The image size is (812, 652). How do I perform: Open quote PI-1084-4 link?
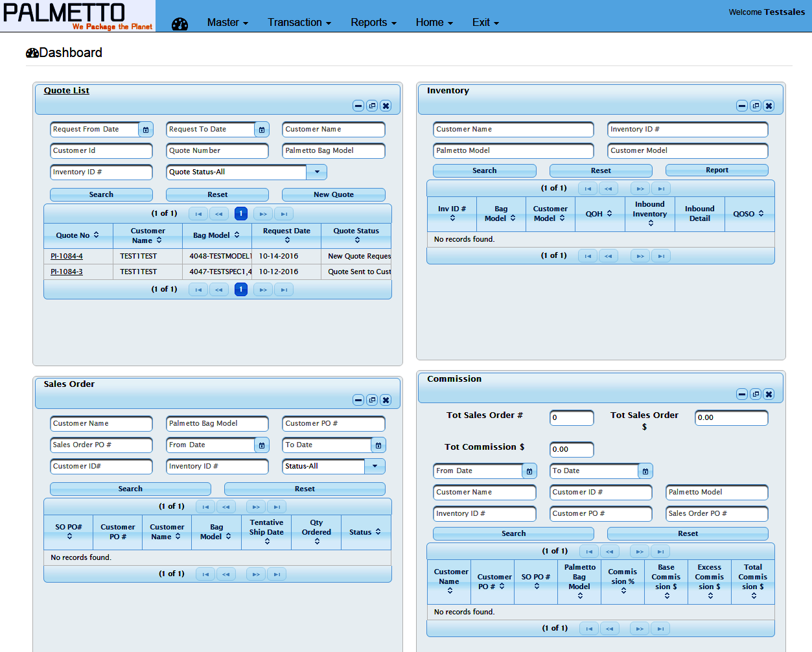coord(67,257)
